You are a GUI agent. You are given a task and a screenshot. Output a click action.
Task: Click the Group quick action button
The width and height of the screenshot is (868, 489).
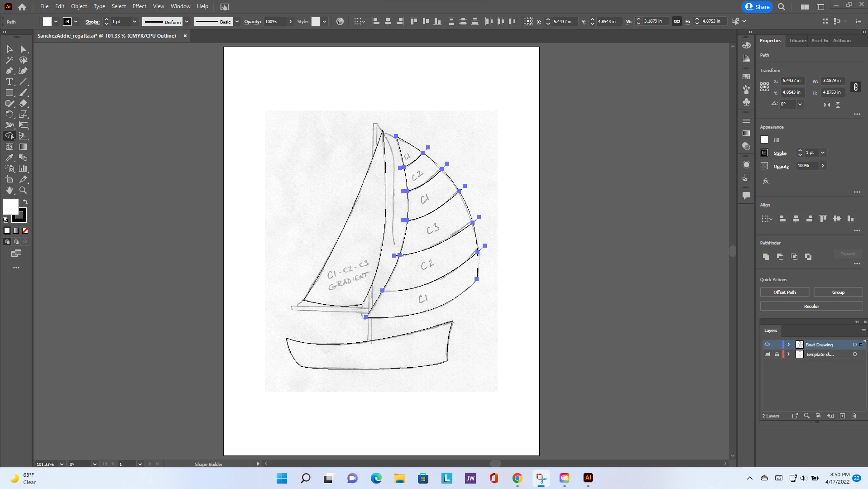[x=838, y=292]
